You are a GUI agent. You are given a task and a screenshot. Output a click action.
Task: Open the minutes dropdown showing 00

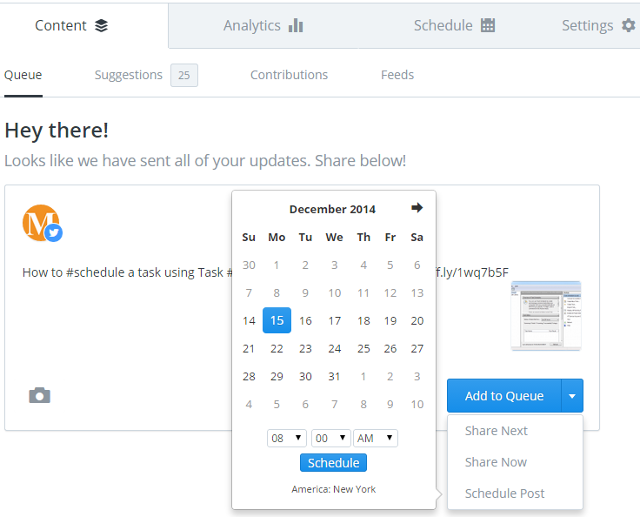[330, 438]
